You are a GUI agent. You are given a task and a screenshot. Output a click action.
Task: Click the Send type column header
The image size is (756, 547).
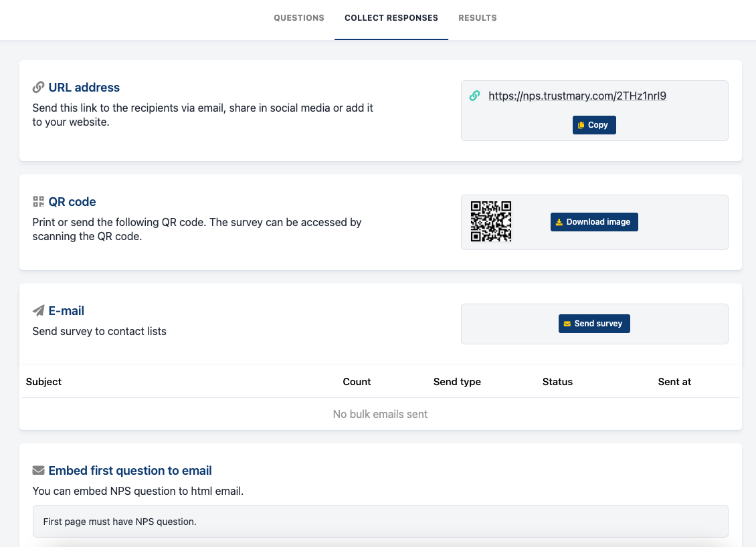[x=457, y=382]
